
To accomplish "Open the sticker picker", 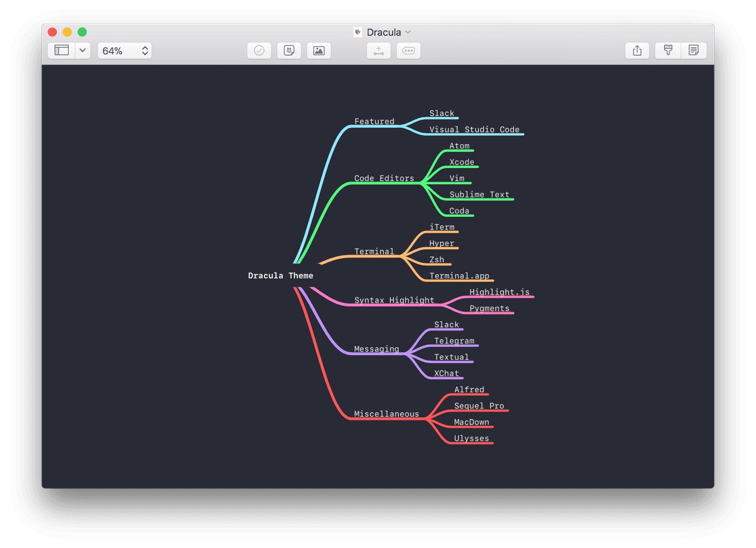I will tap(289, 50).
